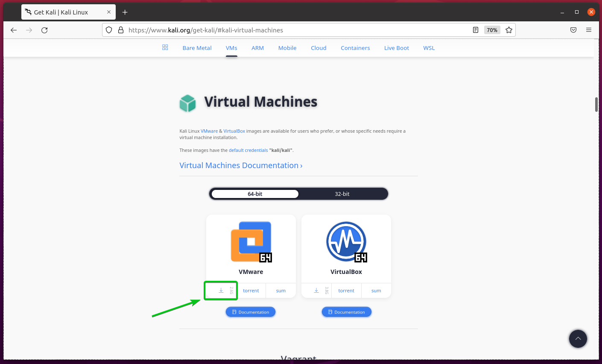Switch to the 32-bit option

tap(342, 194)
